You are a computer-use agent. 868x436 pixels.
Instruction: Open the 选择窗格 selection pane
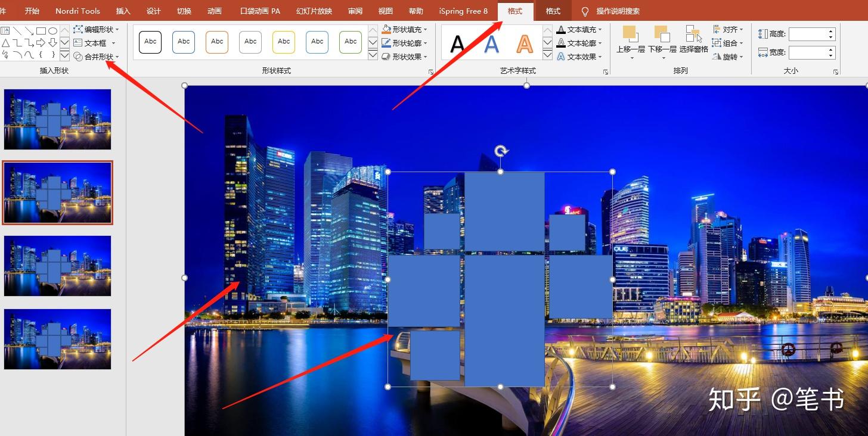(693, 39)
